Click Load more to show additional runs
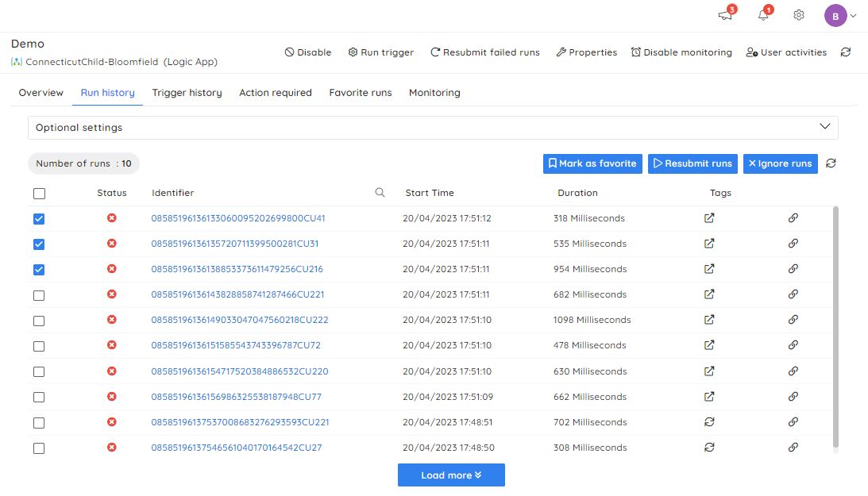 tap(451, 475)
